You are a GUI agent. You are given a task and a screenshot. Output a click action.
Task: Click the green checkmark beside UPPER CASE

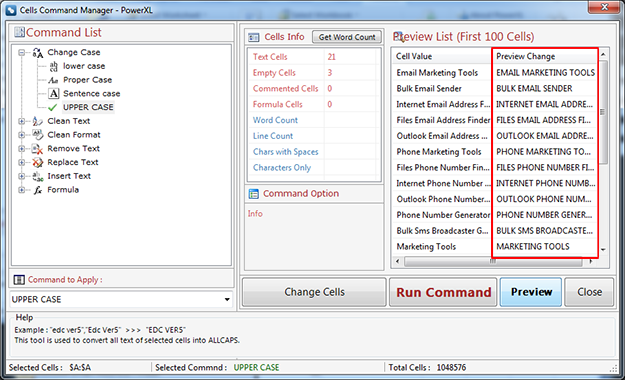[x=53, y=108]
